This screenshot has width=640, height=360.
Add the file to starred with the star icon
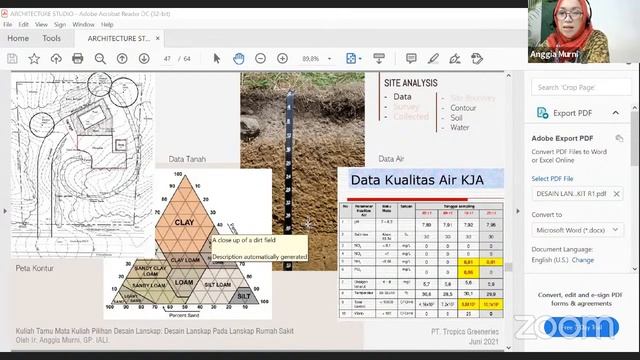point(34,59)
